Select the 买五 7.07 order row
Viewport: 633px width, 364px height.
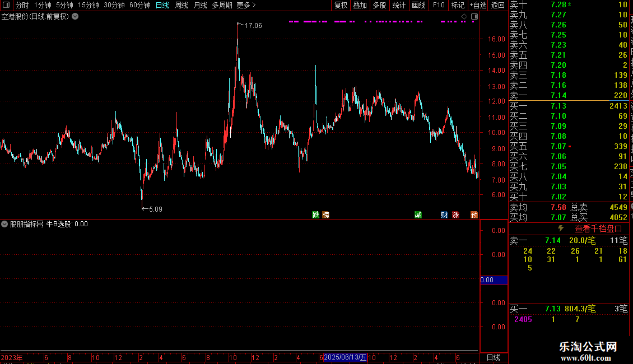pyautogui.click(x=569, y=146)
